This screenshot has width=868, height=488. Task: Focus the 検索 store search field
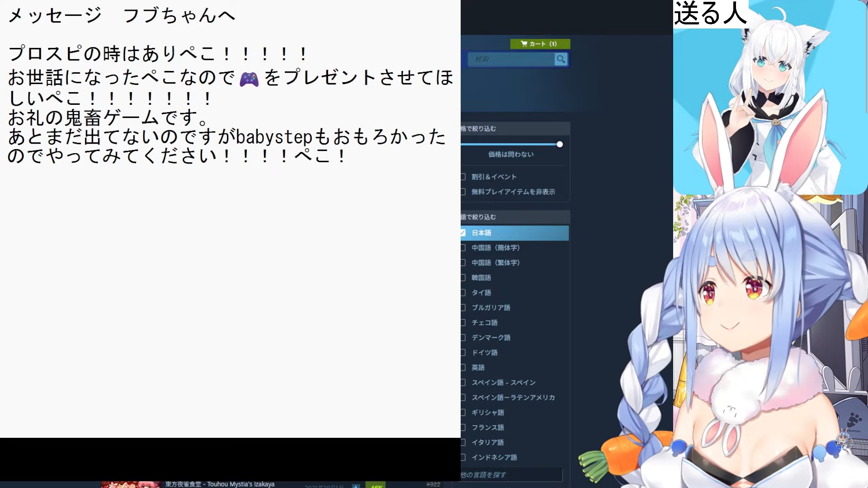click(x=511, y=59)
